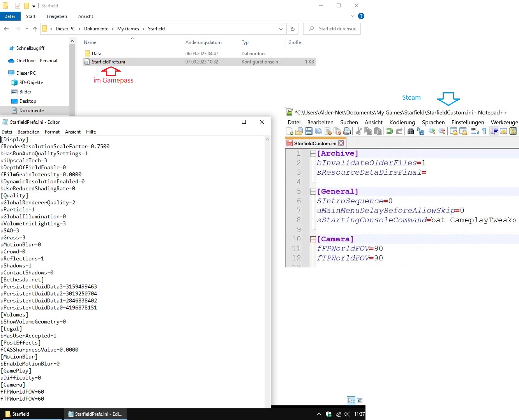Click the Print icon in Notepad++

pos(347,131)
